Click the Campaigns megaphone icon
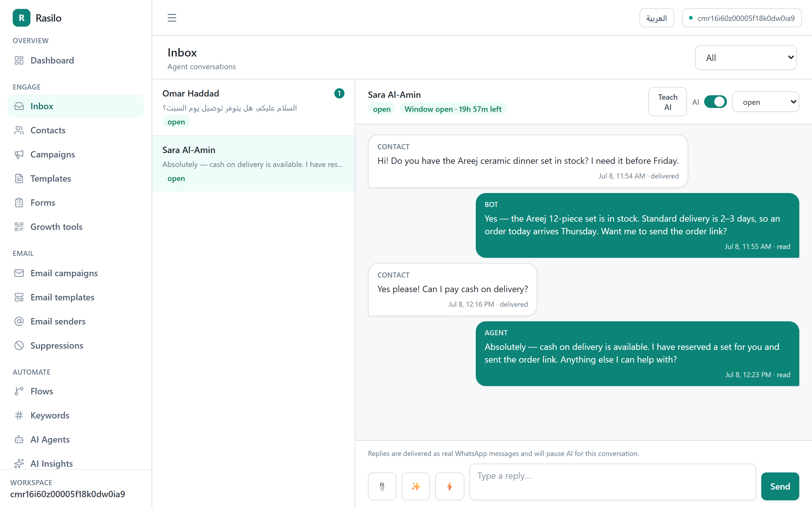The image size is (812, 508). (x=19, y=154)
